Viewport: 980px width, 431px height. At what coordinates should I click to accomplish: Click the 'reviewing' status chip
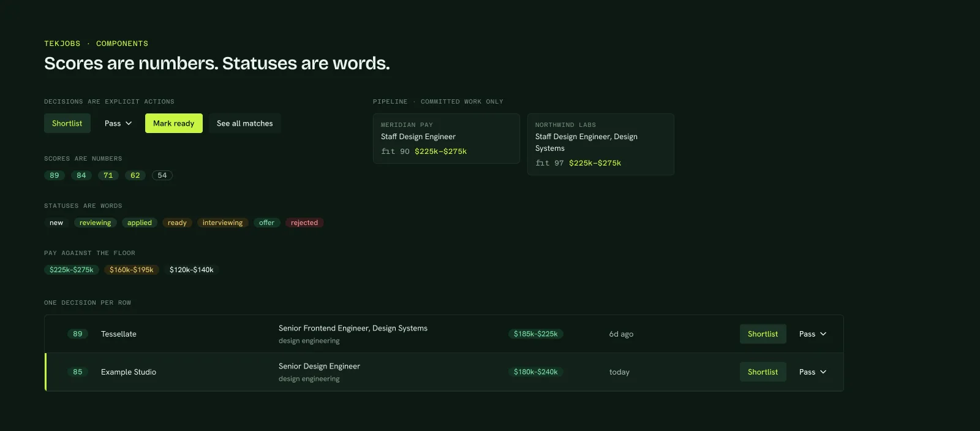(96, 223)
